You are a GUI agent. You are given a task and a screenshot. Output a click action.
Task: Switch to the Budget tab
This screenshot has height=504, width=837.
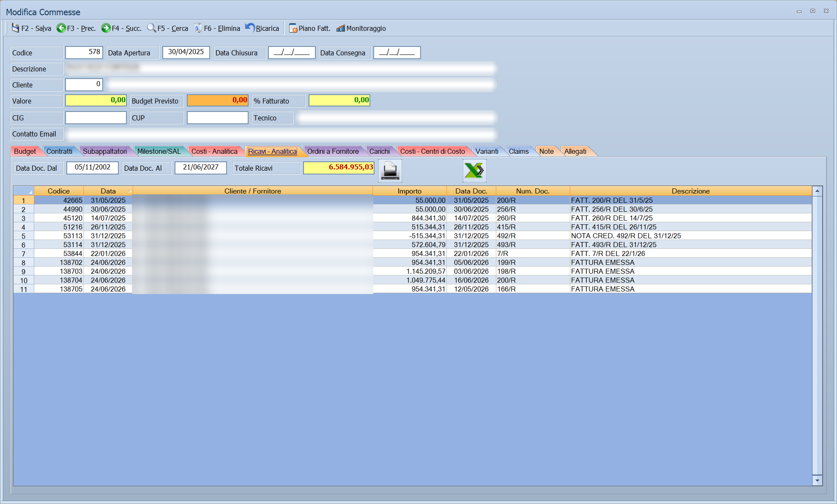click(x=25, y=151)
